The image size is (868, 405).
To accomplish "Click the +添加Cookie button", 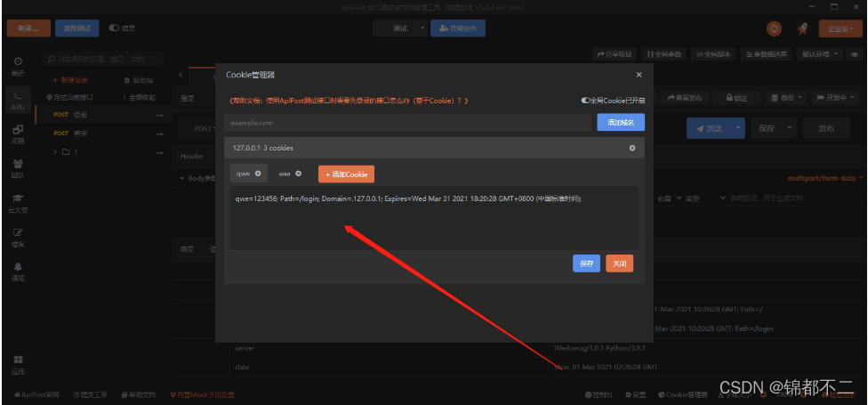I will click(x=347, y=174).
